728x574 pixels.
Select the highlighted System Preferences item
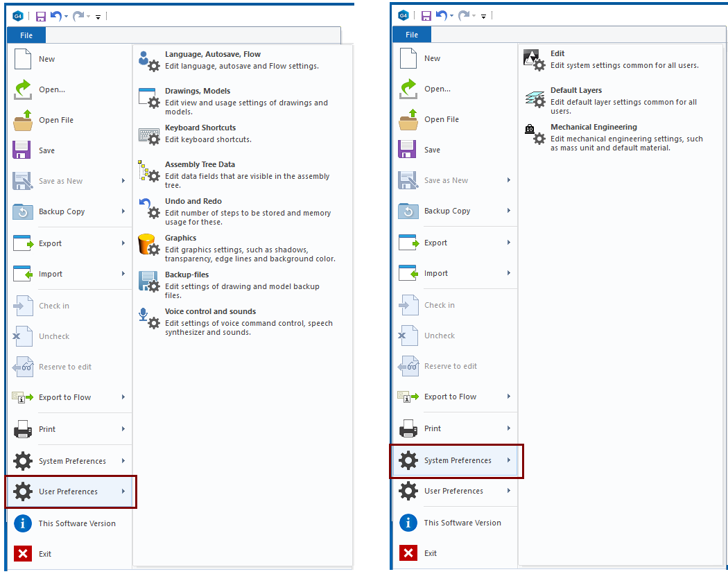pyautogui.click(x=458, y=460)
